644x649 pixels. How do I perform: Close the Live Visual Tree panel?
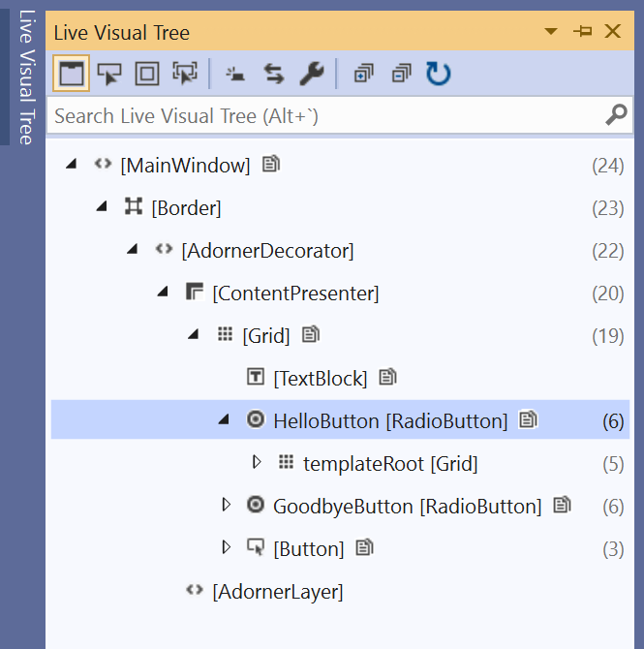tap(613, 31)
